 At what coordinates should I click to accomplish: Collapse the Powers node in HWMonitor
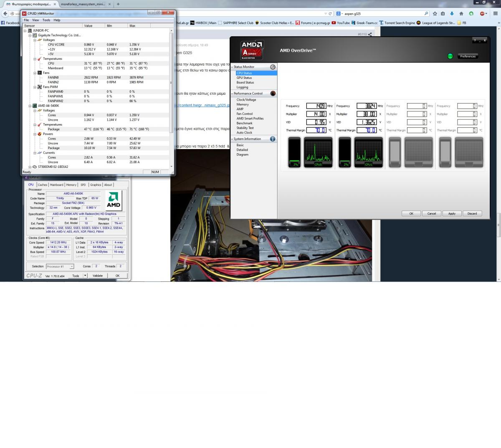(x=35, y=134)
